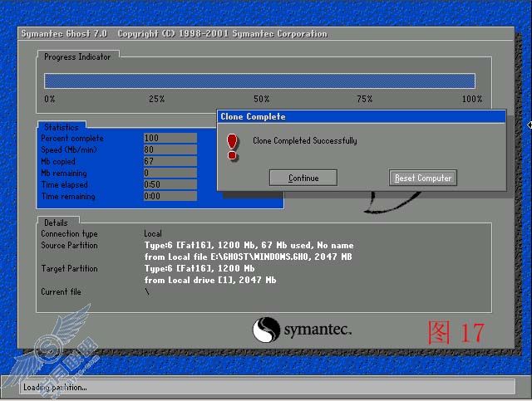The height and width of the screenshot is (401, 532).
Task: Click the 'Clone Completed Successfully' message
Action: pos(305,140)
